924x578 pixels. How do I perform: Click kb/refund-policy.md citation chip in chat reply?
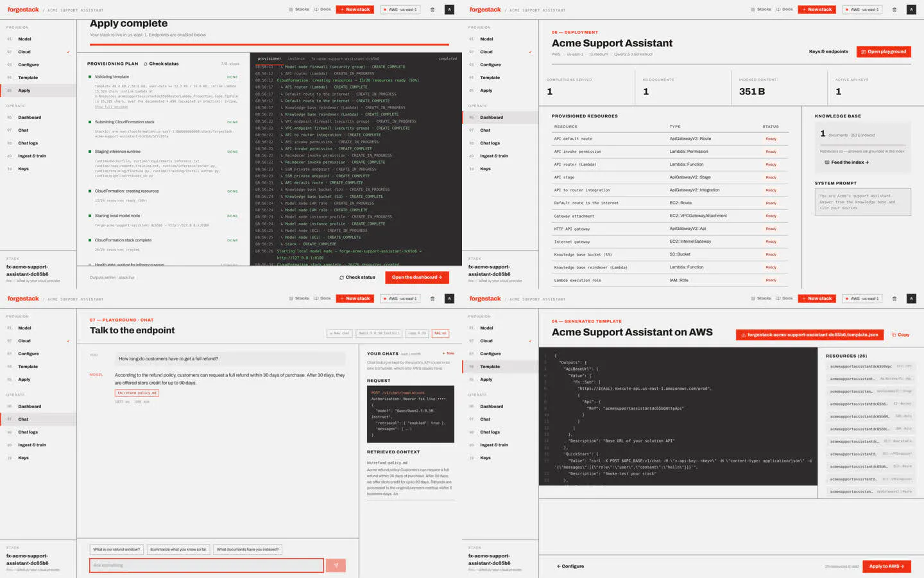pos(137,393)
